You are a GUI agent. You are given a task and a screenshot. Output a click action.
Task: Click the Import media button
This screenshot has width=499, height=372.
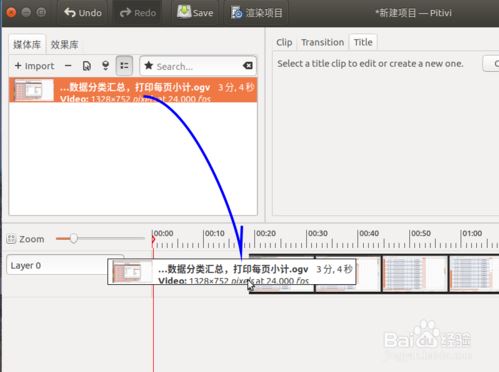click(34, 66)
